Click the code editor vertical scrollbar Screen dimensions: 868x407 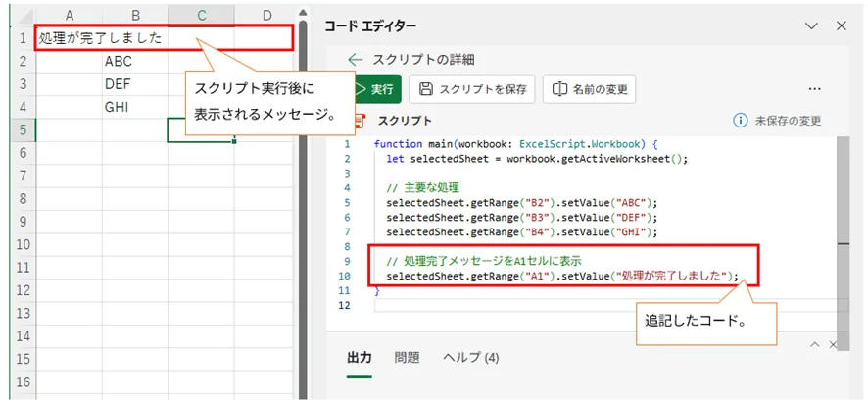pyautogui.click(x=842, y=242)
